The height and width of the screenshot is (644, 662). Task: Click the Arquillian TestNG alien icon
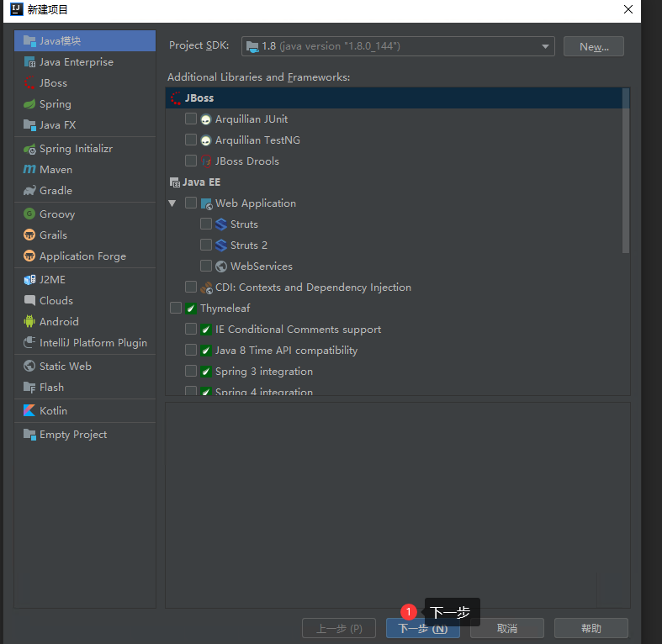[x=205, y=140]
